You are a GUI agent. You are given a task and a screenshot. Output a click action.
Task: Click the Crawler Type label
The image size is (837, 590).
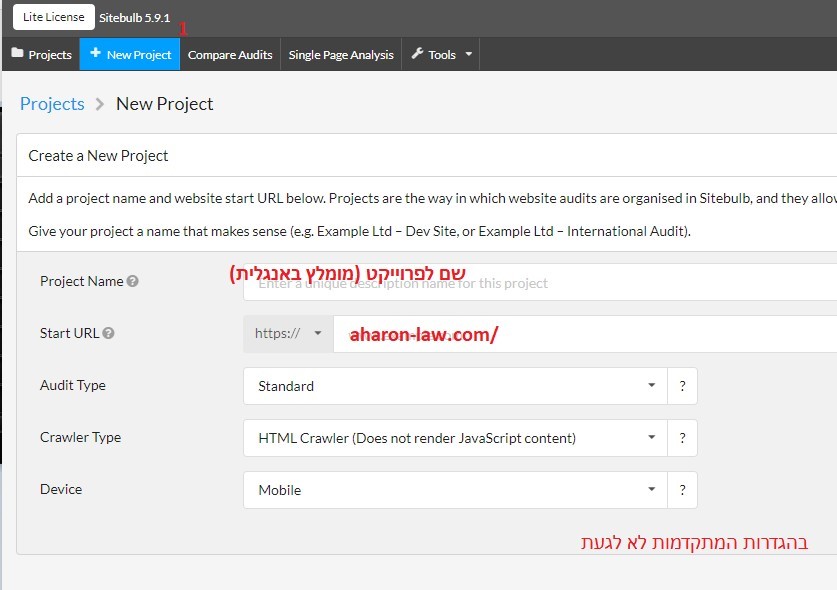tap(81, 437)
